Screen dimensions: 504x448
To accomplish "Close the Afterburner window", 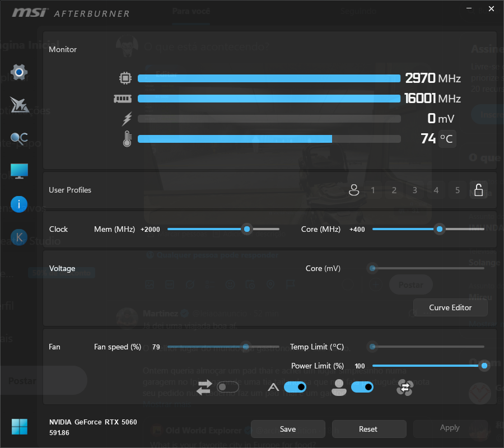I will click(x=491, y=8).
